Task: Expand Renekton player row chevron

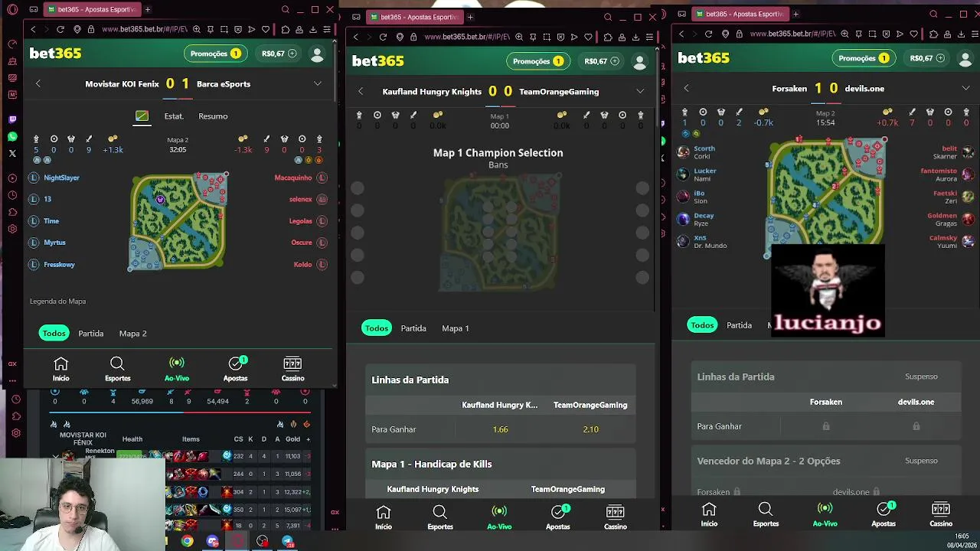Action: point(55,456)
